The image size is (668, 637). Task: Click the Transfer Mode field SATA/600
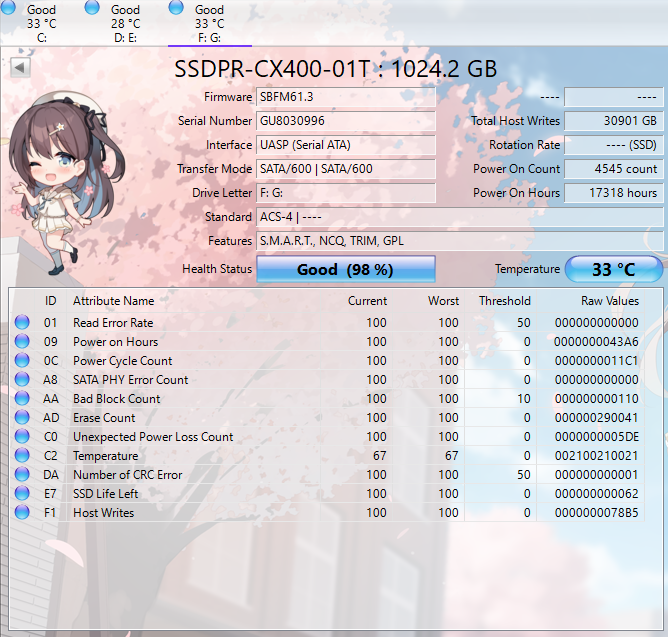click(x=346, y=169)
